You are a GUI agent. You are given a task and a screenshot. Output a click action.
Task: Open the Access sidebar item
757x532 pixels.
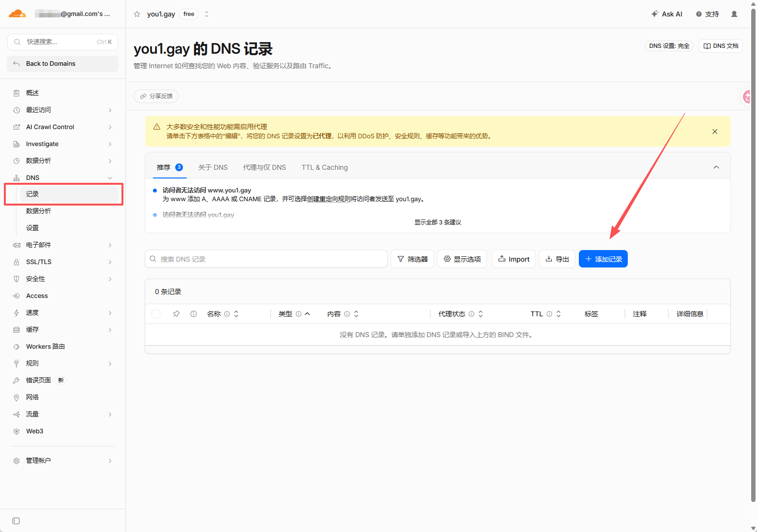pyautogui.click(x=62, y=296)
